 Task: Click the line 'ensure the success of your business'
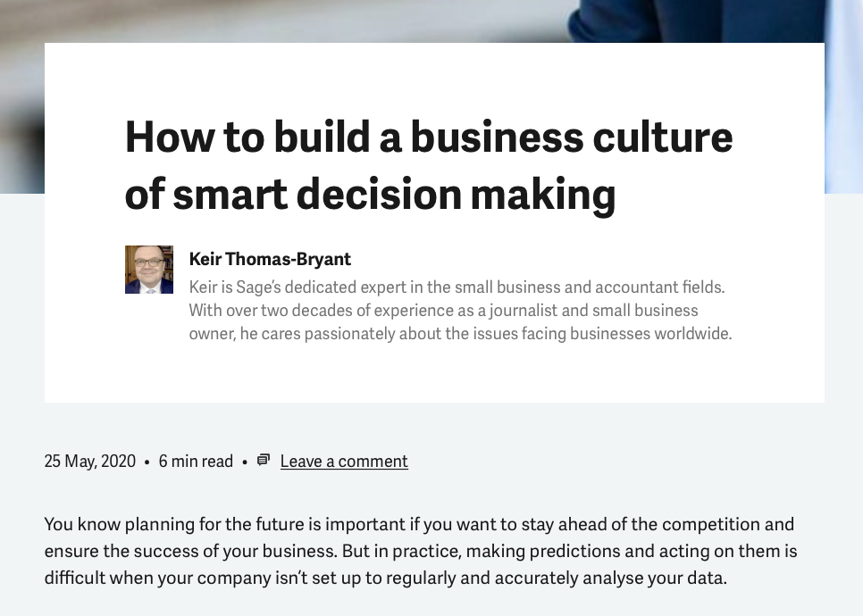(190, 551)
